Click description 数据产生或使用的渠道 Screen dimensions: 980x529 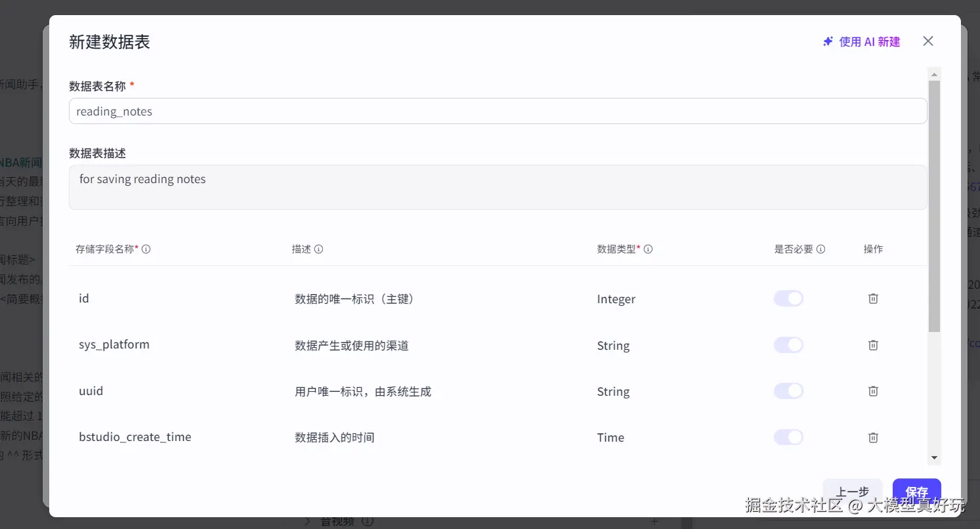pos(352,345)
